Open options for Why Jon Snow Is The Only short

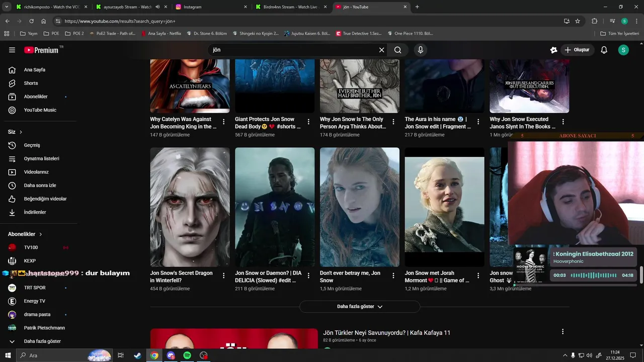(393, 122)
